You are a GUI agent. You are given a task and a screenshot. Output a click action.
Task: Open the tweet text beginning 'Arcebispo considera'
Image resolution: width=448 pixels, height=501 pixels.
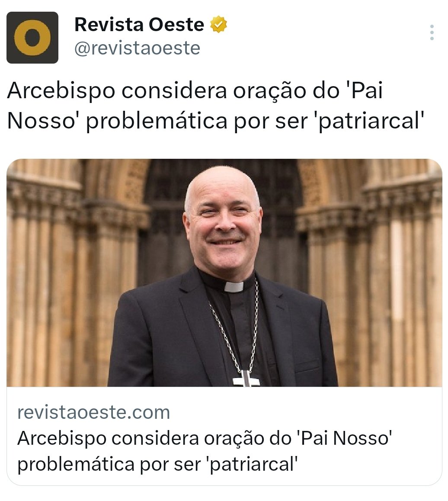(215, 105)
